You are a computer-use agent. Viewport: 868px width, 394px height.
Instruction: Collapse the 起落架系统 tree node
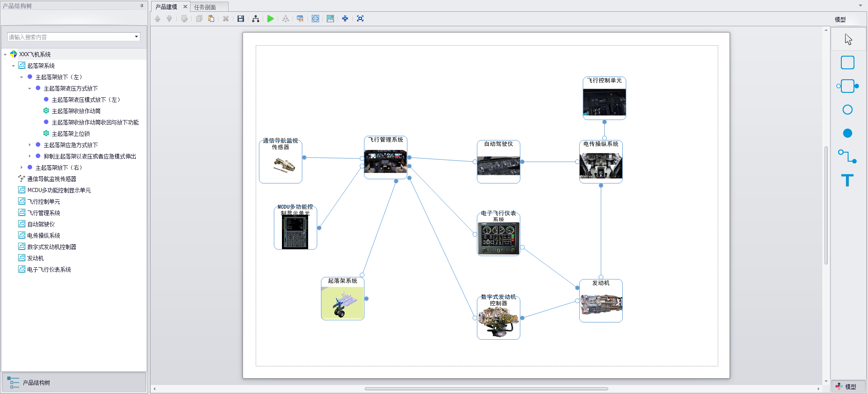13,66
